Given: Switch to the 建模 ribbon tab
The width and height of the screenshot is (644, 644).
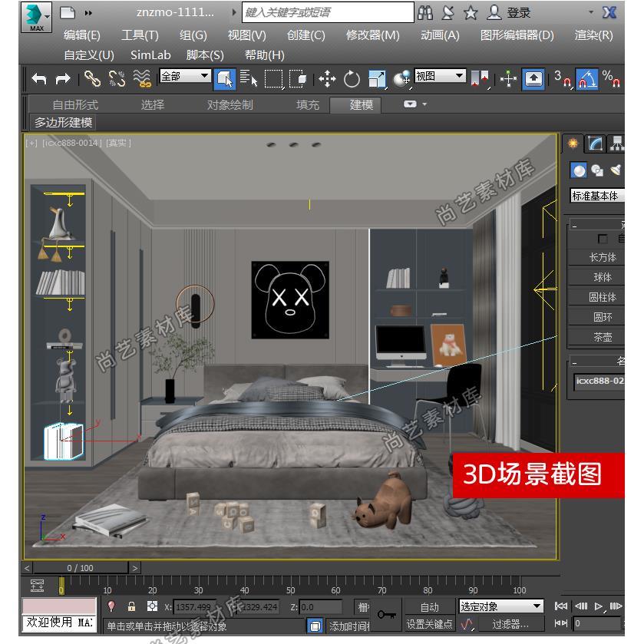Looking at the screenshot, I should click(x=355, y=105).
